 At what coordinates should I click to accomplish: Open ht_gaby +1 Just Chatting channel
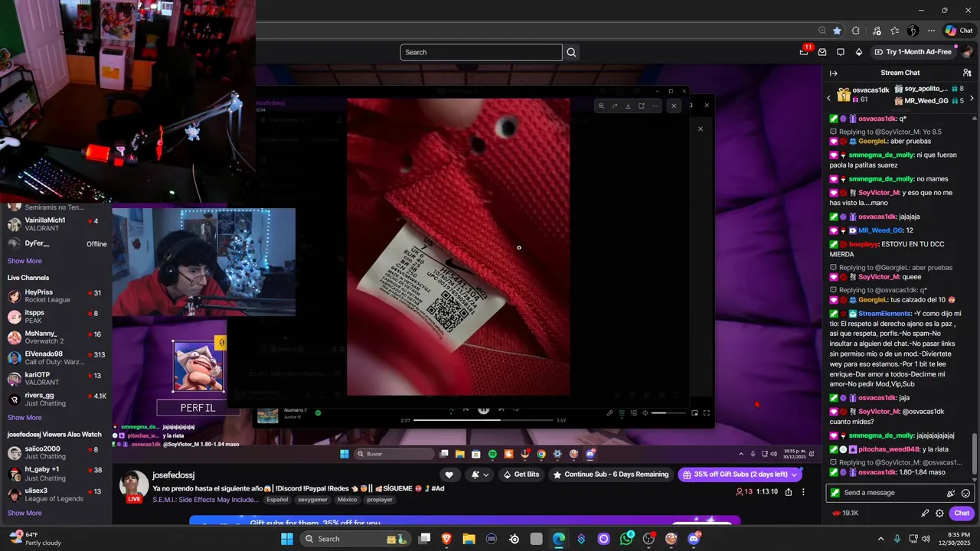pyautogui.click(x=56, y=473)
